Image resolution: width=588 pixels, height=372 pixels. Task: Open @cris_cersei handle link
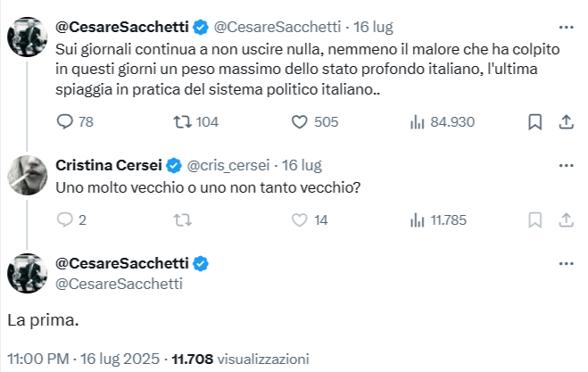coord(228,165)
